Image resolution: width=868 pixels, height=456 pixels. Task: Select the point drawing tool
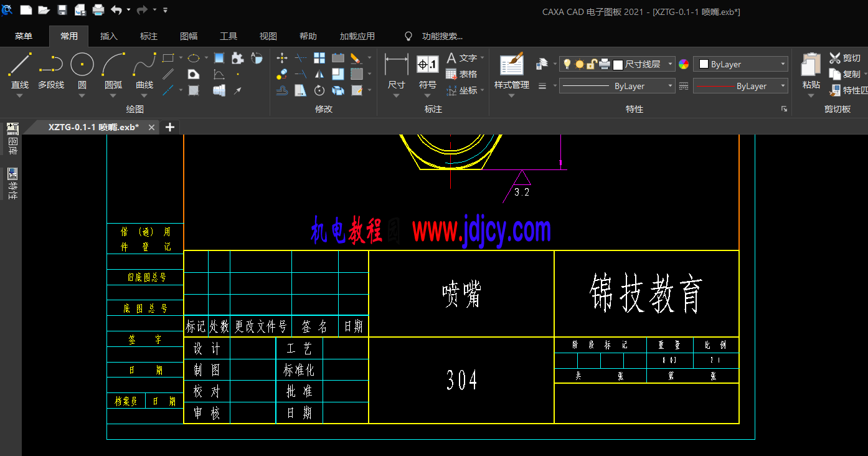pyautogui.click(x=237, y=74)
